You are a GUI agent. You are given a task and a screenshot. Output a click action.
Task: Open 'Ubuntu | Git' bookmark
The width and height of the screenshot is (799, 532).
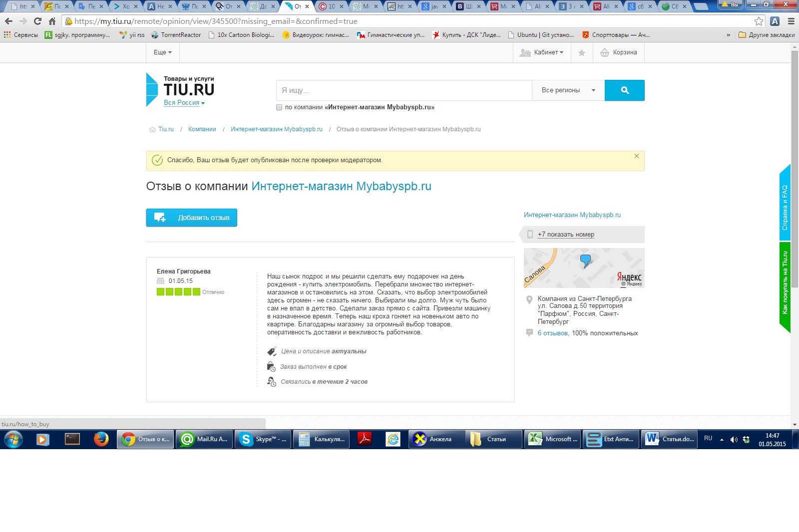[x=541, y=35]
